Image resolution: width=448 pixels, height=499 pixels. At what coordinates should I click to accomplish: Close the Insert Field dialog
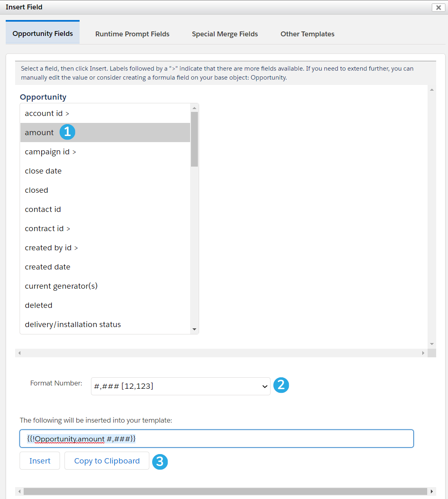pyautogui.click(x=438, y=7)
